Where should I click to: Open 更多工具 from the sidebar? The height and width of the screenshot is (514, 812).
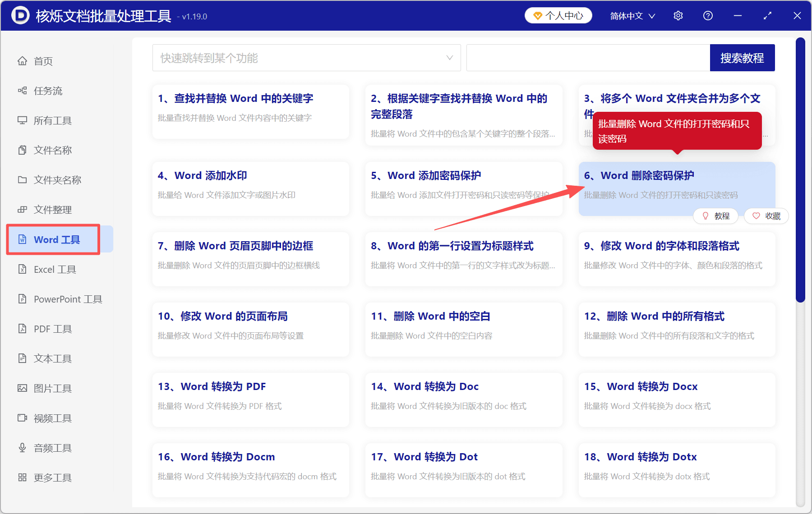[x=51, y=477]
